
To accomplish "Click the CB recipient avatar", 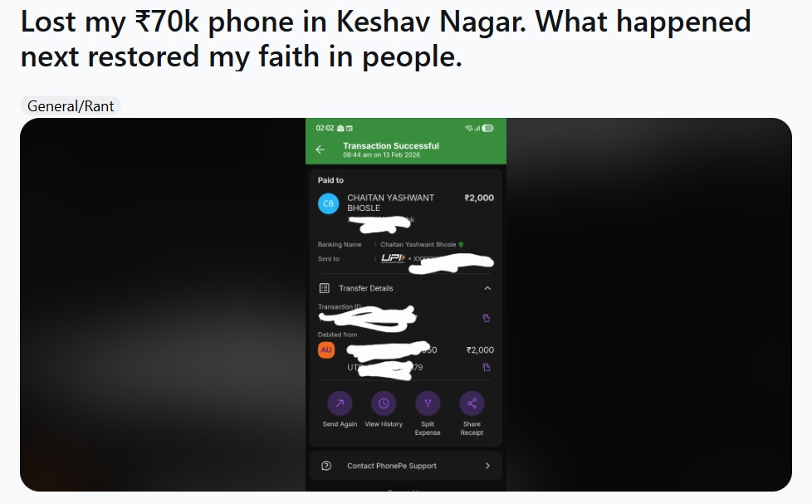I will (x=328, y=203).
